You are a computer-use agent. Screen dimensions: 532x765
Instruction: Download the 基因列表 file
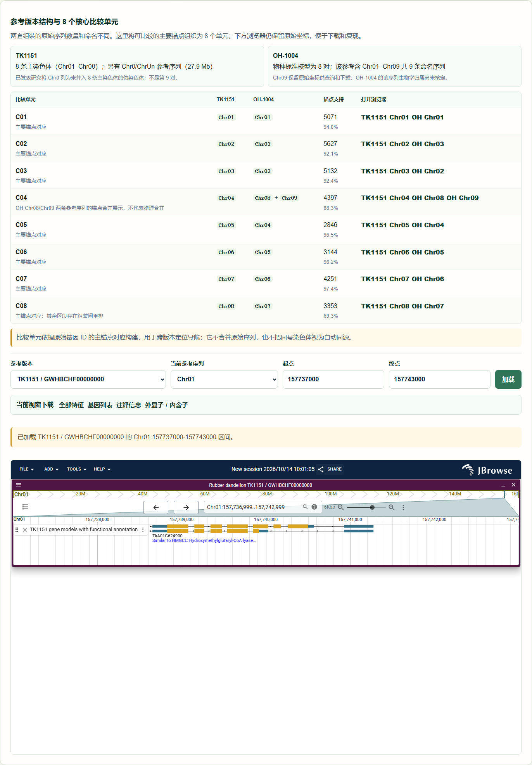[x=100, y=405]
